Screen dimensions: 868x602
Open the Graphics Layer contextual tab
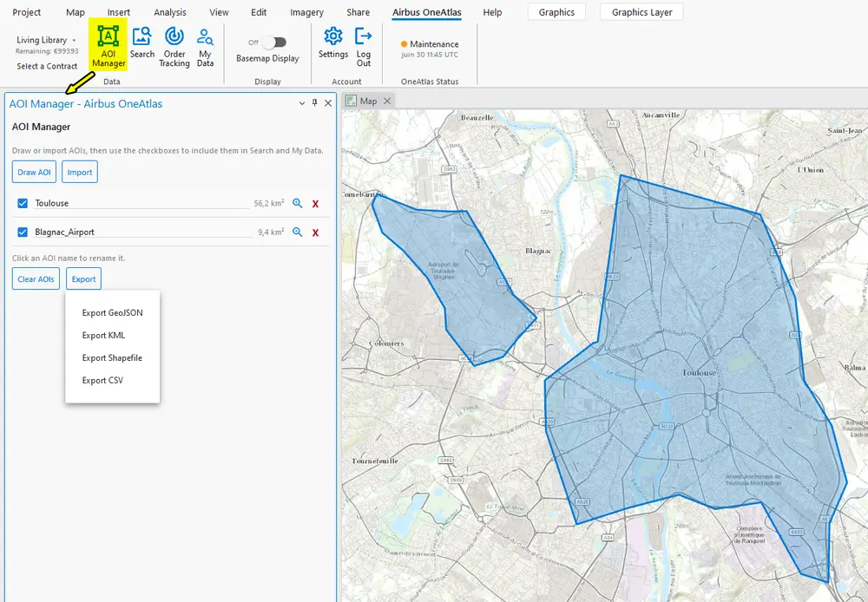pyautogui.click(x=642, y=12)
